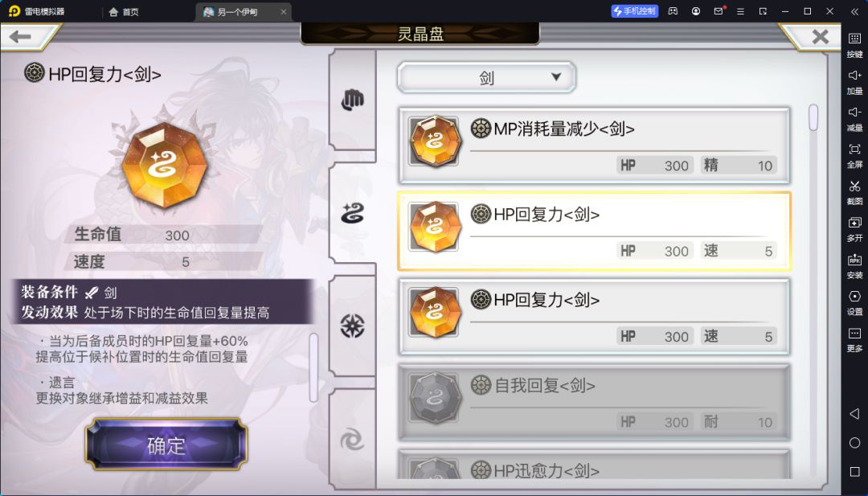Switch to the 首页 home tab
868x496 pixels.
click(x=124, y=11)
